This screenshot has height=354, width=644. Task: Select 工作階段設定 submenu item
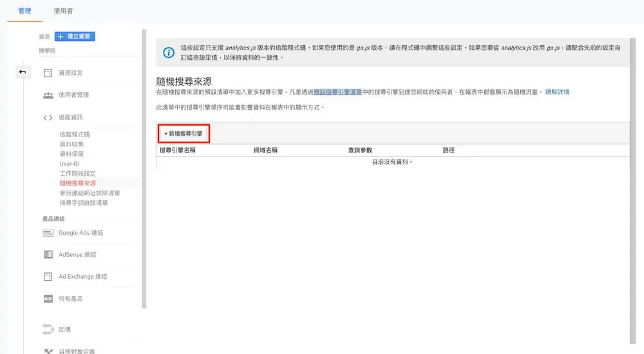point(78,173)
